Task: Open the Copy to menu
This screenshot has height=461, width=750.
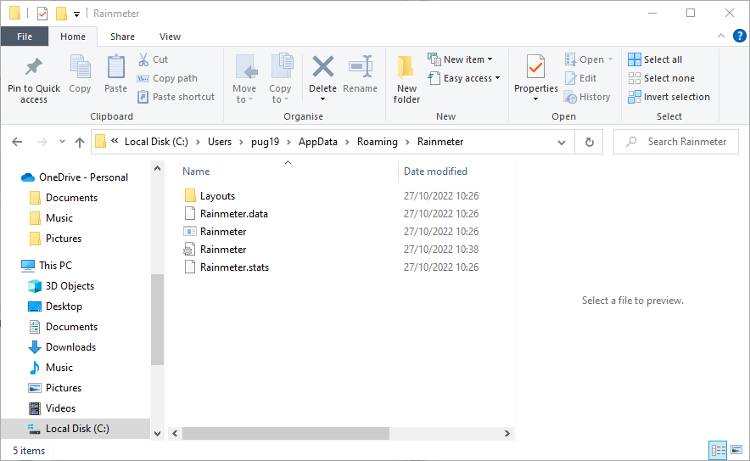Action: click(x=280, y=79)
